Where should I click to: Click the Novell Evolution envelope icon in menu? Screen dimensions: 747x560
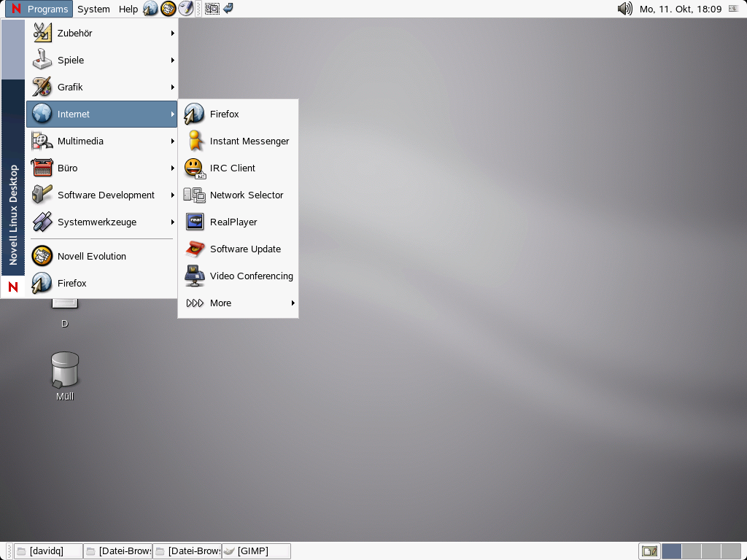(42, 256)
